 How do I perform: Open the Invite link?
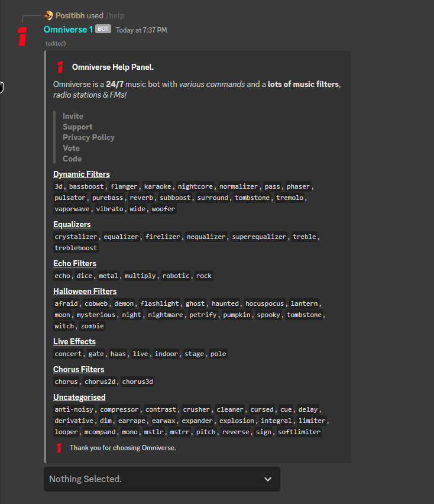(73, 116)
